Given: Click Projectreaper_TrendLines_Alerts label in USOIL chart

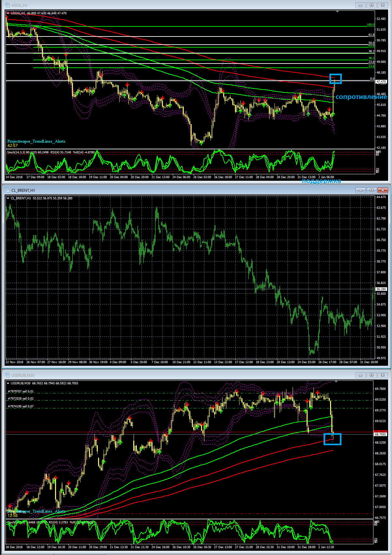Looking at the screenshot, I should pyautogui.click(x=36, y=141).
